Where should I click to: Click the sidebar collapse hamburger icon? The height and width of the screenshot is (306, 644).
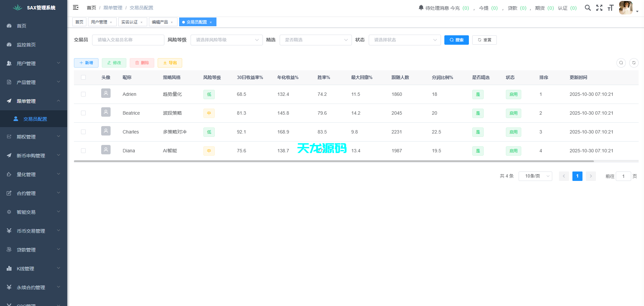coord(76,7)
